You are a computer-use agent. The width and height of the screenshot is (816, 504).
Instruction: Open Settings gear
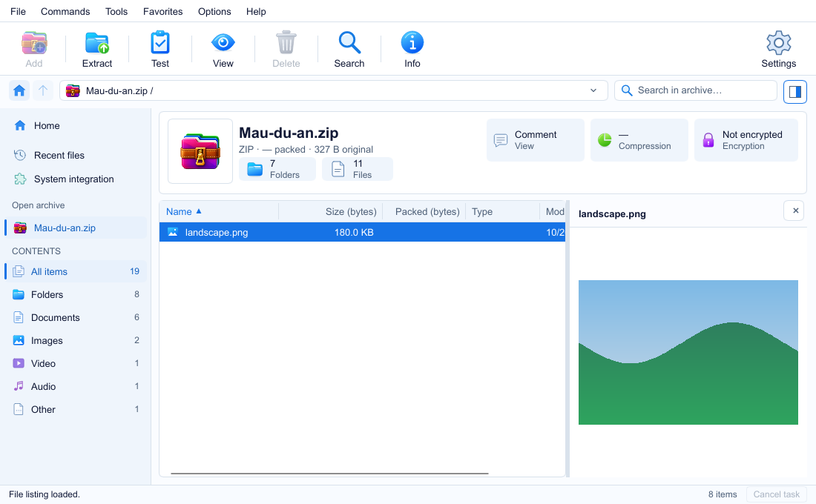coord(778,50)
